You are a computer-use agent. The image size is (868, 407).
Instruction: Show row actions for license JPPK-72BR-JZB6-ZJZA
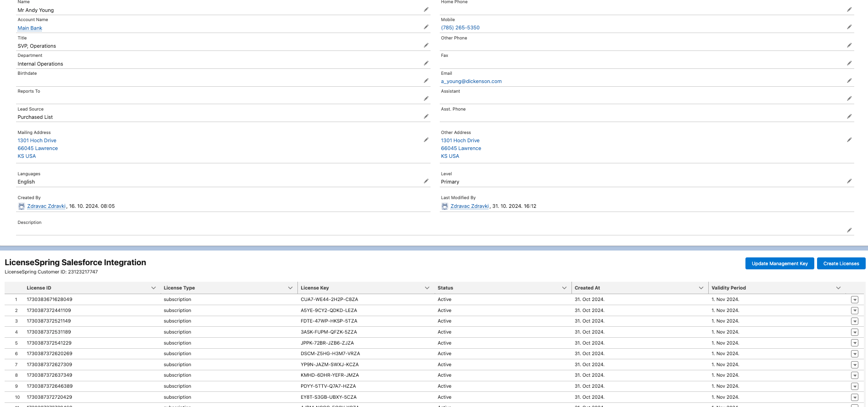(854, 343)
